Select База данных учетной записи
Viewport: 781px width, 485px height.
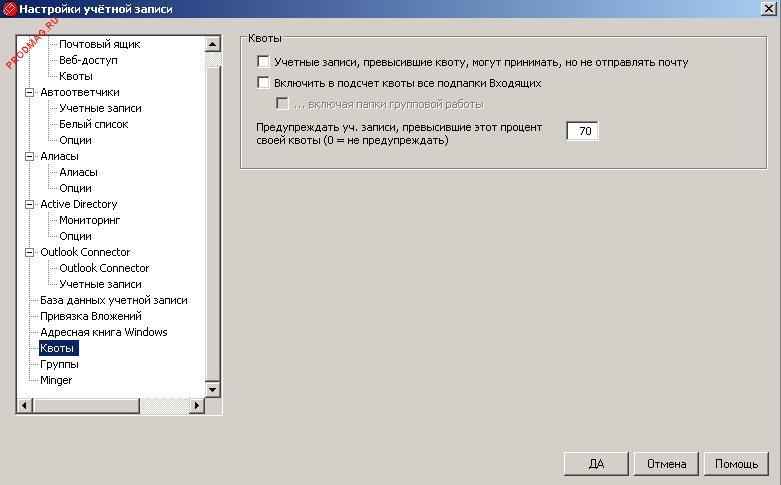coord(113,300)
